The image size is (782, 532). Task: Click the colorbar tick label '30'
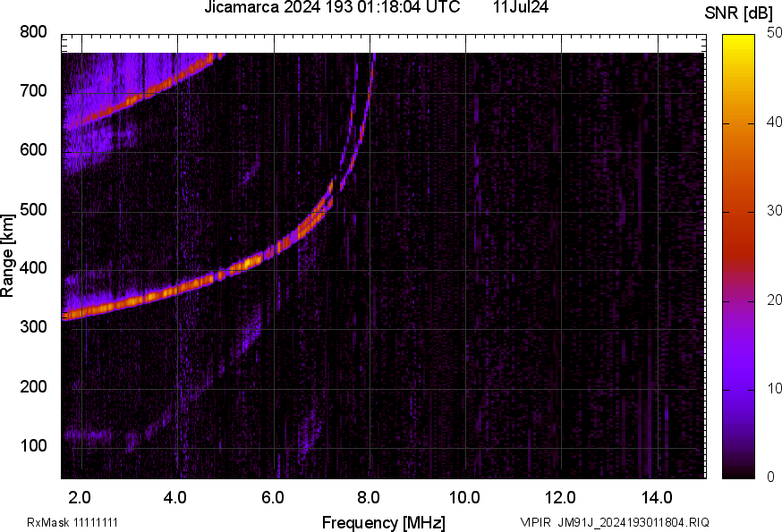point(774,210)
